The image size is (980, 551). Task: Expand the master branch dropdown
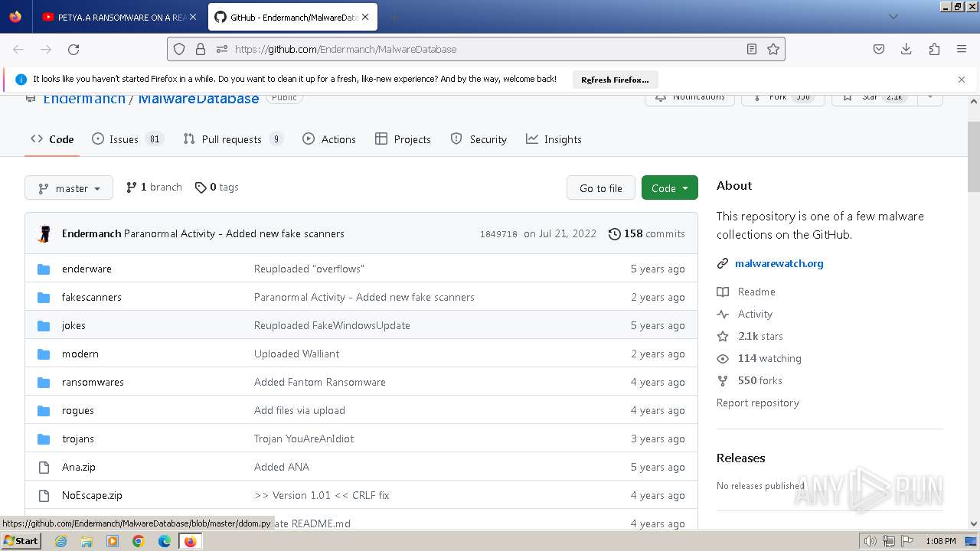click(x=69, y=188)
